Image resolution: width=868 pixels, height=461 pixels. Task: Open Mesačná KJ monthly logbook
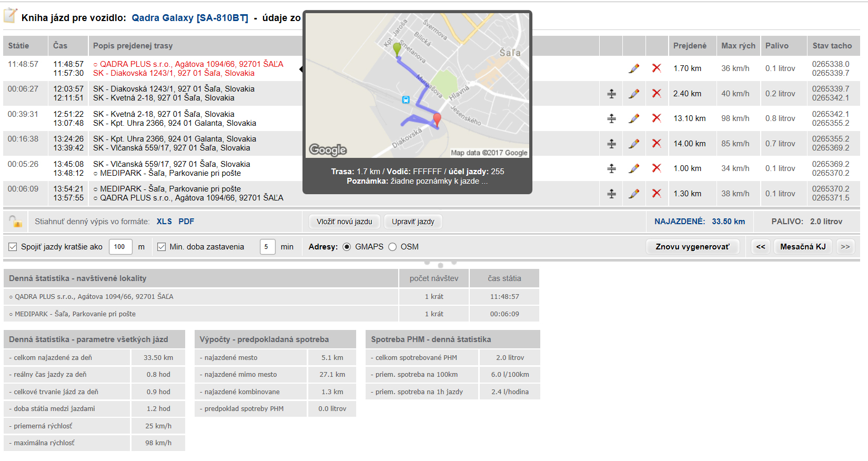(x=803, y=247)
